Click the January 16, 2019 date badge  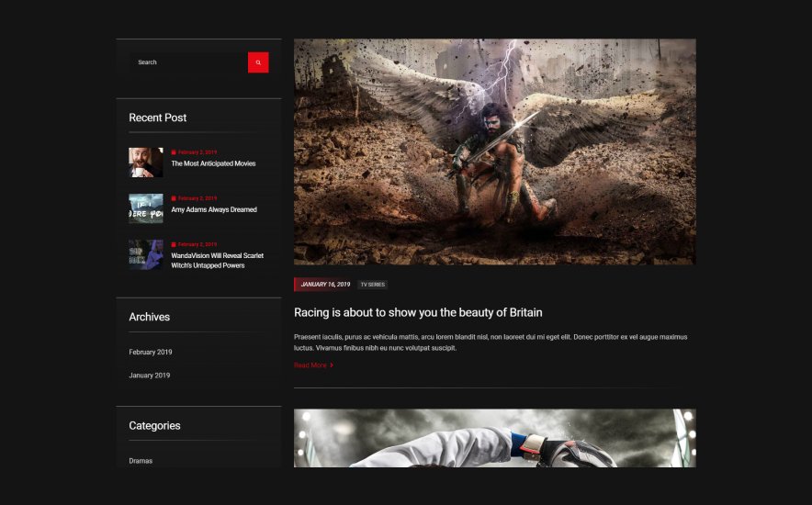point(323,285)
